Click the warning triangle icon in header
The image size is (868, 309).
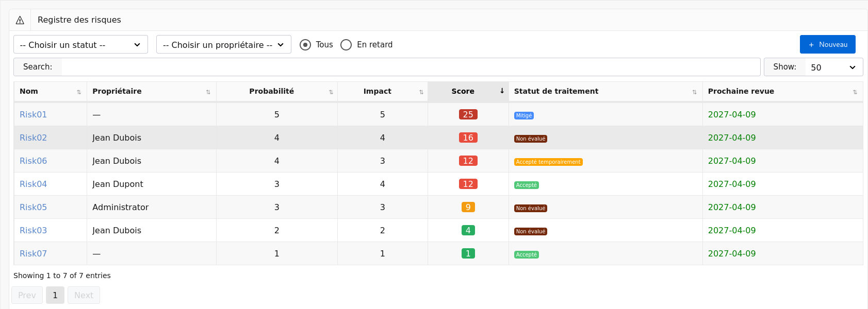pos(20,20)
